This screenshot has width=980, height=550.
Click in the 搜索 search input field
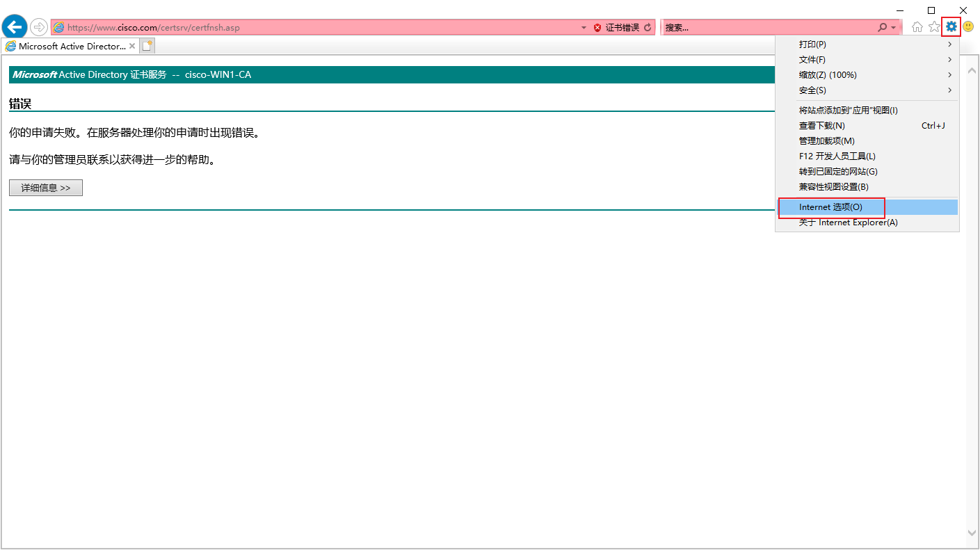(x=769, y=28)
